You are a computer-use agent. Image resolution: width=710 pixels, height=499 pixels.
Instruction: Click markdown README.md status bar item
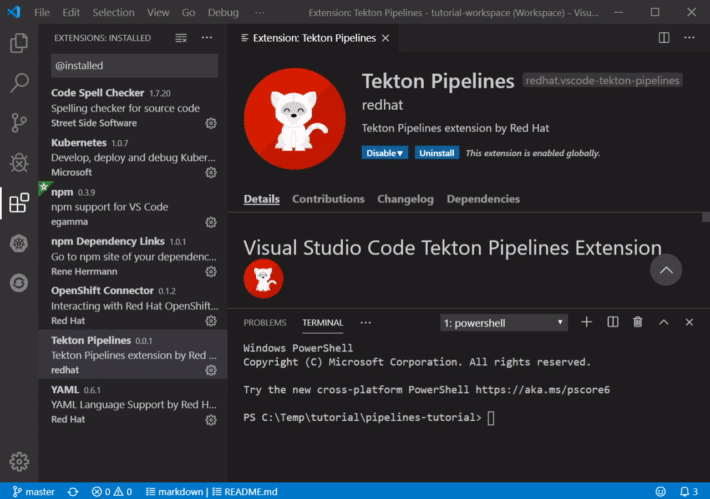(x=211, y=491)
